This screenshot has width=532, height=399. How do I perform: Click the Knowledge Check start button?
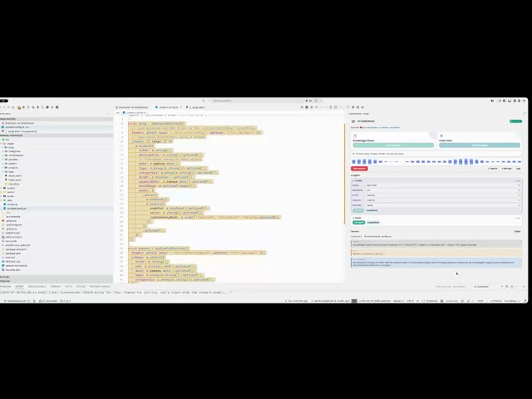[x=393, y=145]
